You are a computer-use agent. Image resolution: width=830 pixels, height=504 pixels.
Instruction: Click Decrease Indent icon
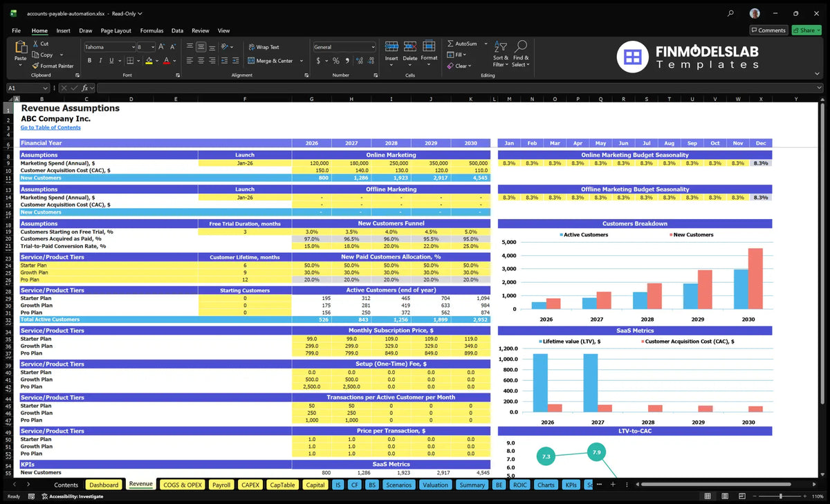click(x=225, y=61)
